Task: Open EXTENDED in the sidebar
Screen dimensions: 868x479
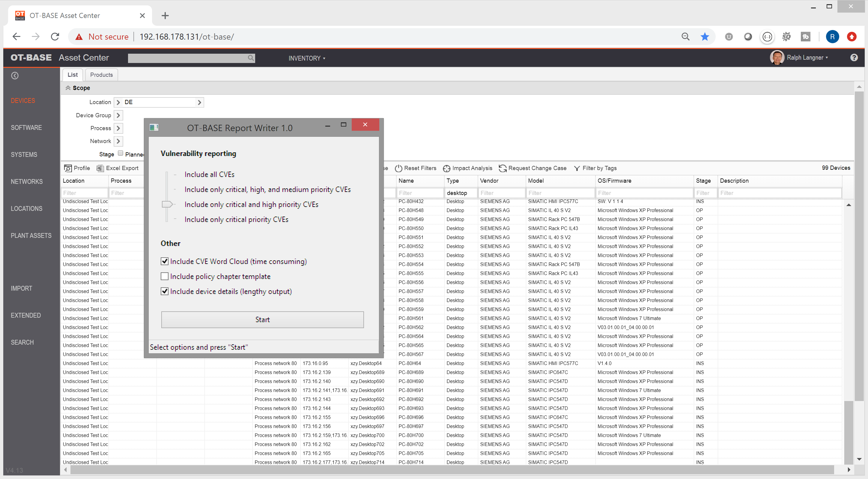Action: (x=25, y=315)
